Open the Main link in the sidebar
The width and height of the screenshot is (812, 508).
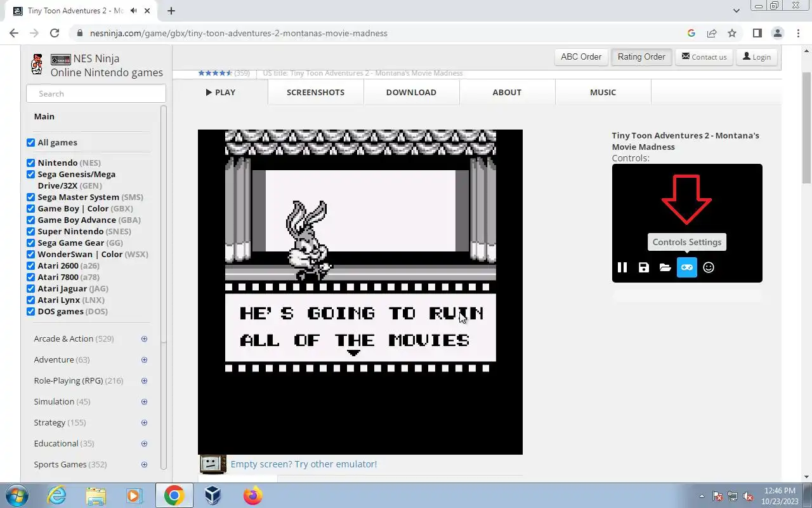pos(44,116)
